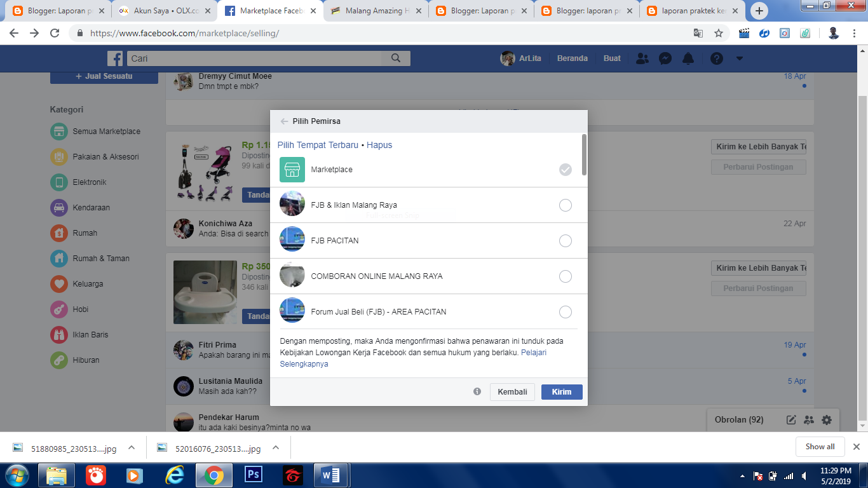Image resolution: width=868 pixels, height=488 pixels.
Task: Click the Marketplace storefront icon in dialog
Action: 292,170
